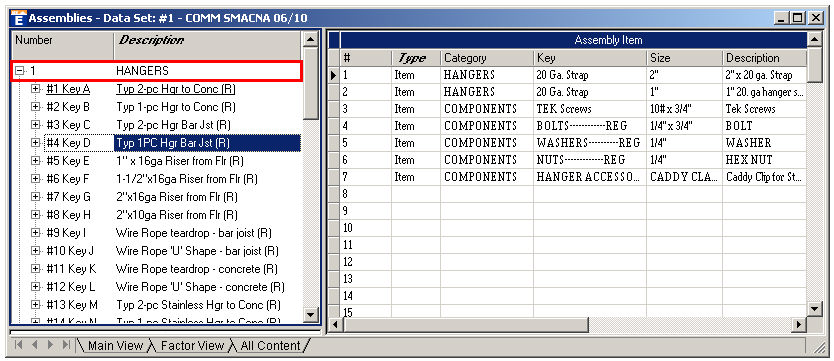
Task: Click Assembly Item grid scroll up arrow
Action: point(814,39)
